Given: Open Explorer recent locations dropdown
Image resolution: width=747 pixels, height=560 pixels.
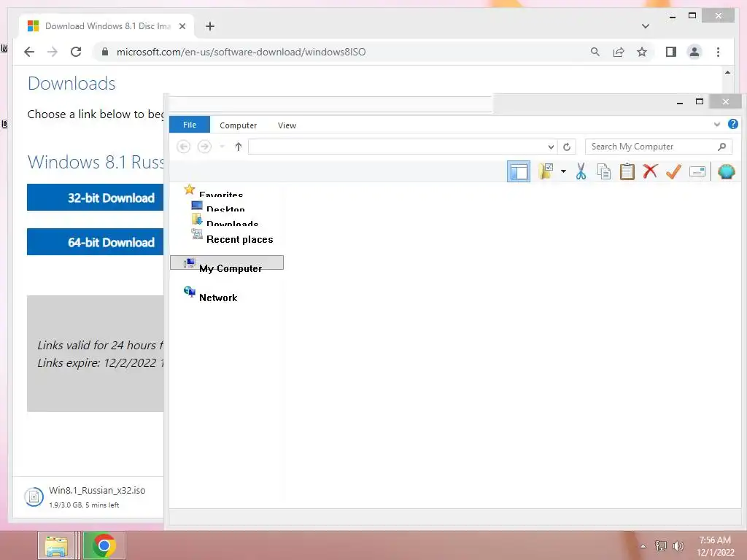Looking at the screenshot, I should 222,146.
